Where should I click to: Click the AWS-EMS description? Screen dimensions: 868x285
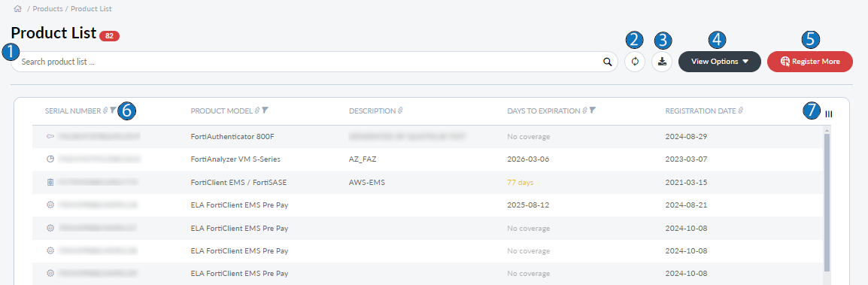[x=366, y=182]
